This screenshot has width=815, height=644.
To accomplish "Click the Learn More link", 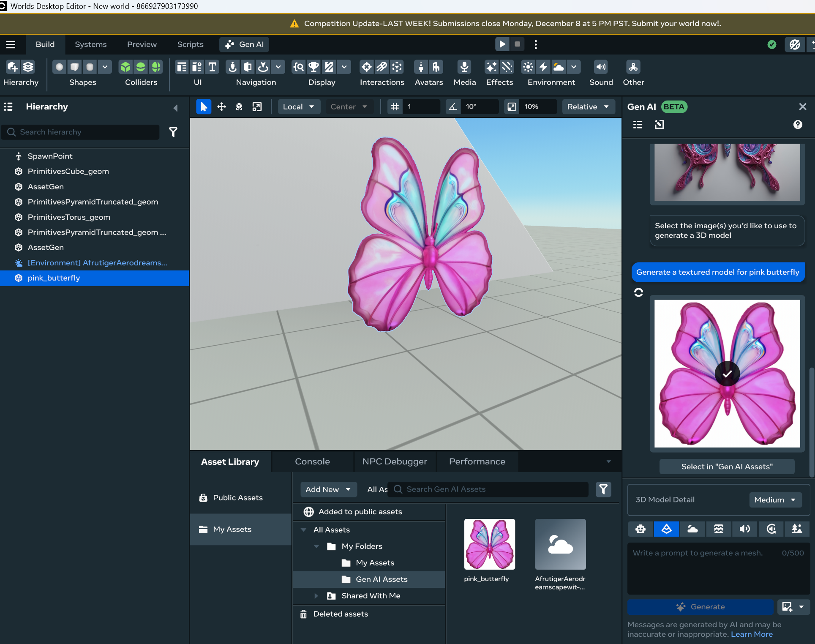I will pos(752,634).
